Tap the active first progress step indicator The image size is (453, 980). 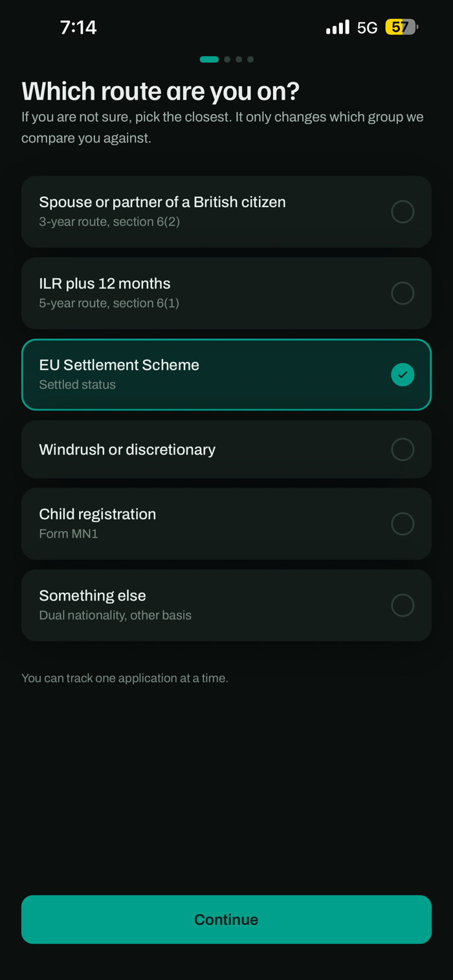209,60
